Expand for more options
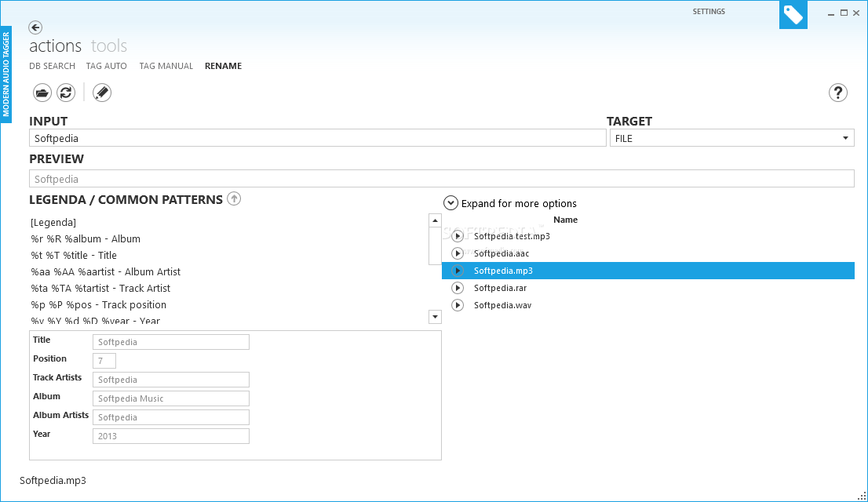The image size is (868, 502). (x=451, y=203)
